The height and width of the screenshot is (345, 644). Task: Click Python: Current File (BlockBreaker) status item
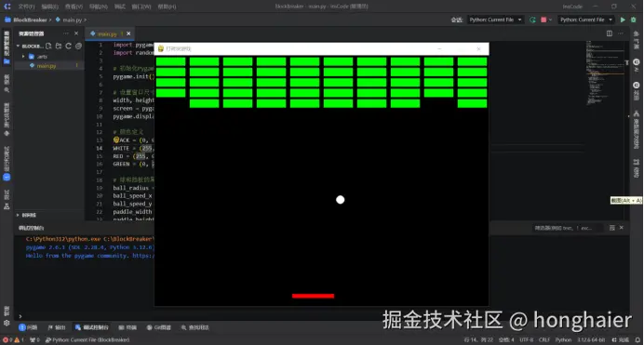(x=87, y=339)
